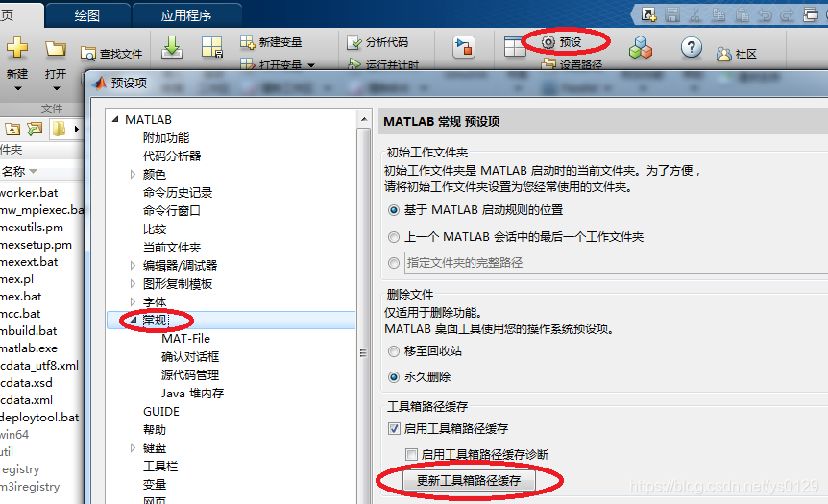Click the Paste icon in quick access bar
The width and height of the screenshot is (828, 504).
click(742, 14)
